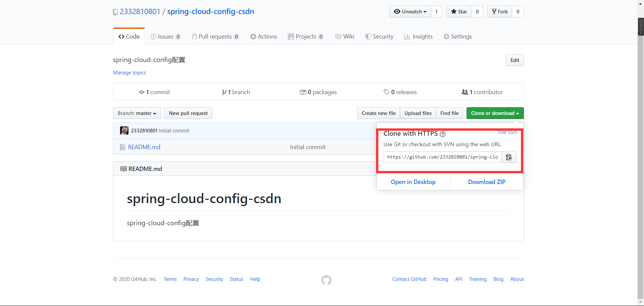Open the Branch: master selector
The height and width of the screenshot is (306, 644).
pyautogui.click(x=137, y=113)
